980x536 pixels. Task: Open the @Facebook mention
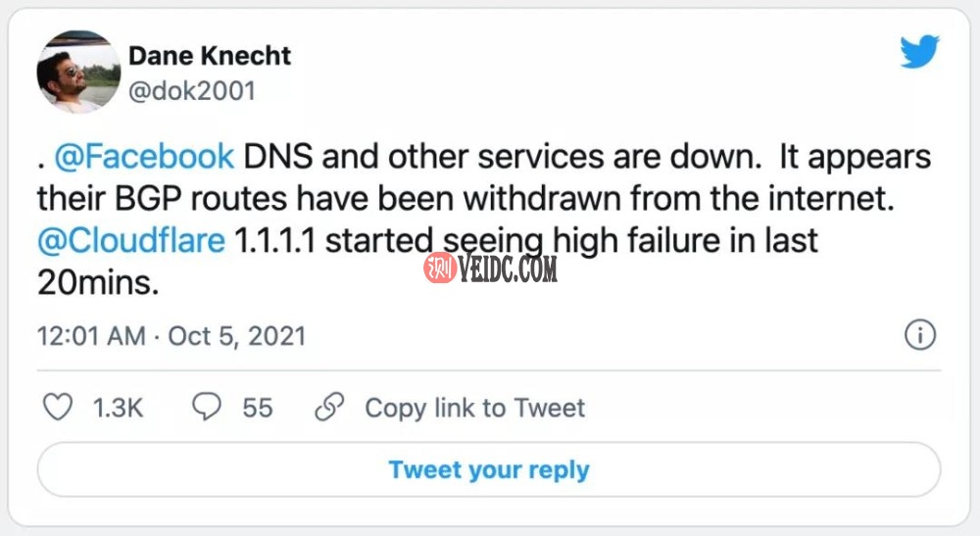pos(144,157)
